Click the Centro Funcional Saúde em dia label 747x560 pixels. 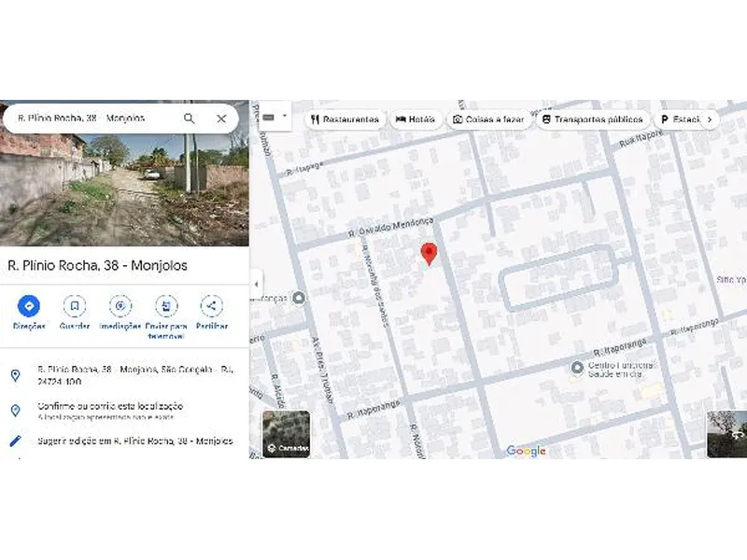tap(621, 370)
